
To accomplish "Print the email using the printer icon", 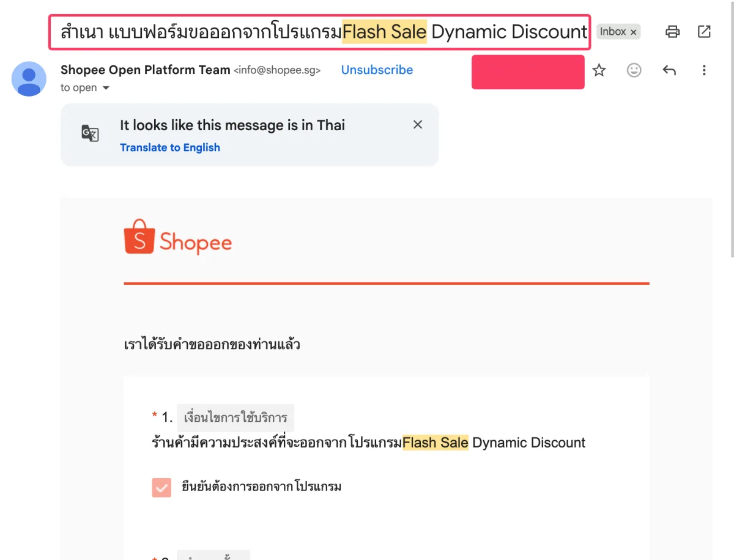I will pos(672,32).
